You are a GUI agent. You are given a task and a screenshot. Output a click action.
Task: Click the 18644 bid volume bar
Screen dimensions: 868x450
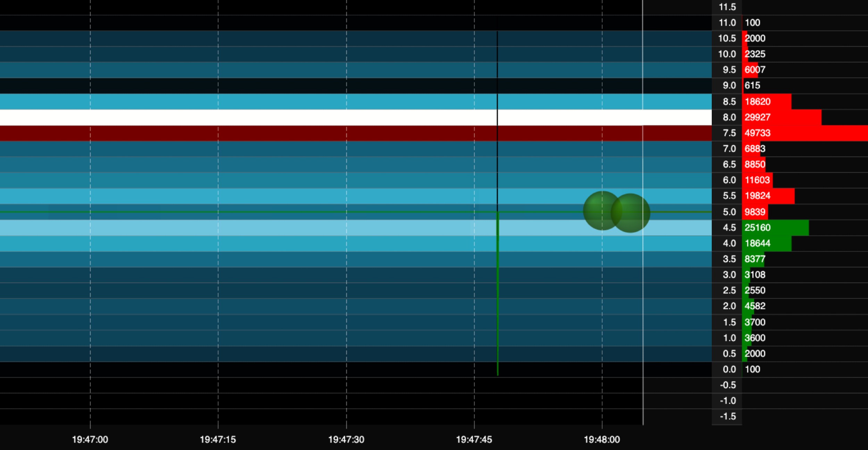pyautogui.click(x=767, y=243)
